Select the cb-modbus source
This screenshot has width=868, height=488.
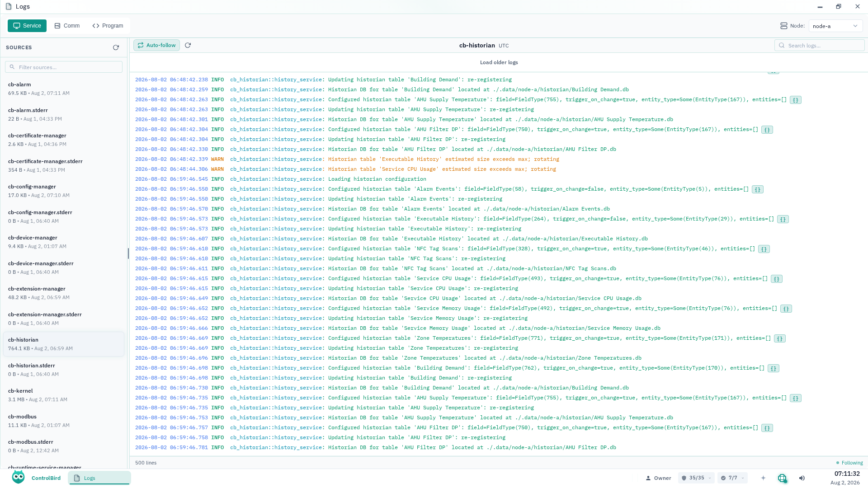click(64, 421)
